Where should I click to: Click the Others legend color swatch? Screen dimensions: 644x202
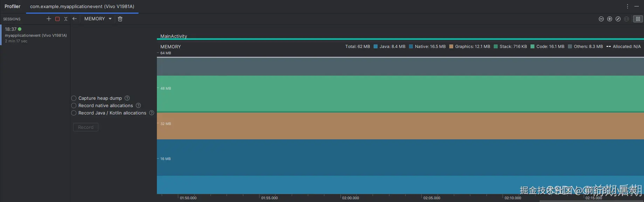pyautogui.click(x=570, y=47)
